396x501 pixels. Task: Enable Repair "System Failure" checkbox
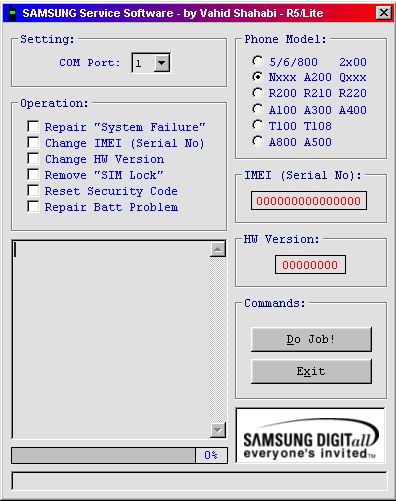click(33, 127)
